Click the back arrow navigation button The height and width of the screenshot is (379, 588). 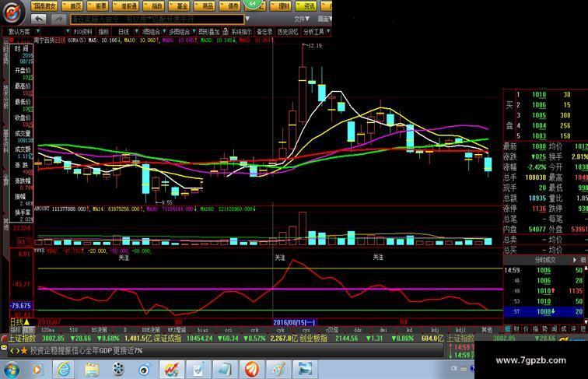point(39,19)
